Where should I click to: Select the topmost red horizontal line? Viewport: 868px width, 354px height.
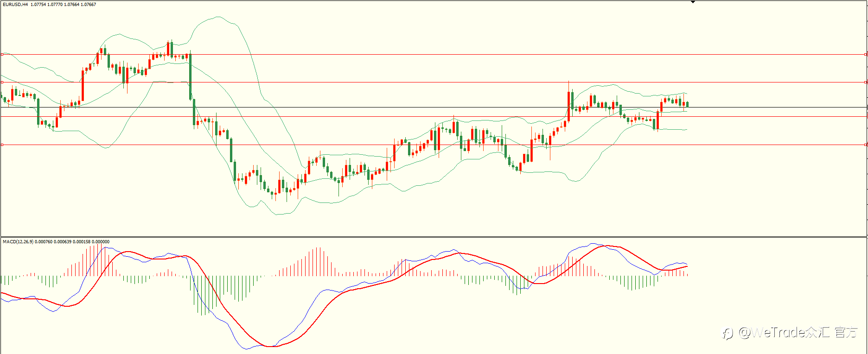(x=434, y=54)
